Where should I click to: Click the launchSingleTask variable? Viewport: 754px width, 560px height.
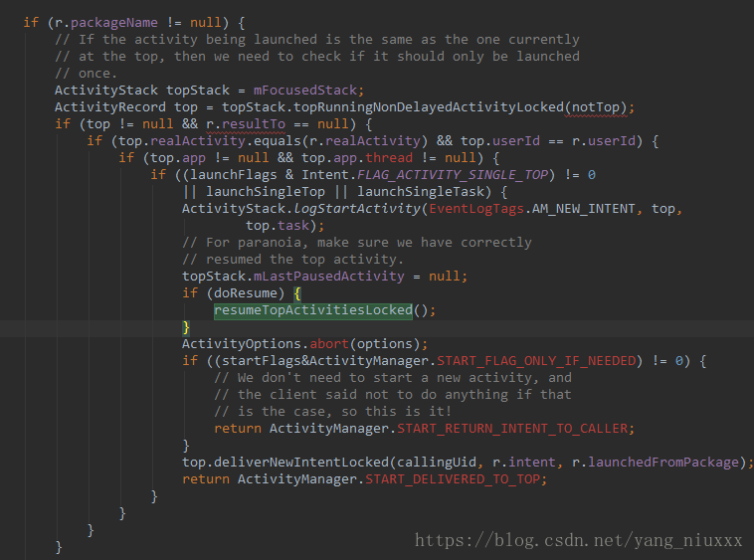(421, 192)
